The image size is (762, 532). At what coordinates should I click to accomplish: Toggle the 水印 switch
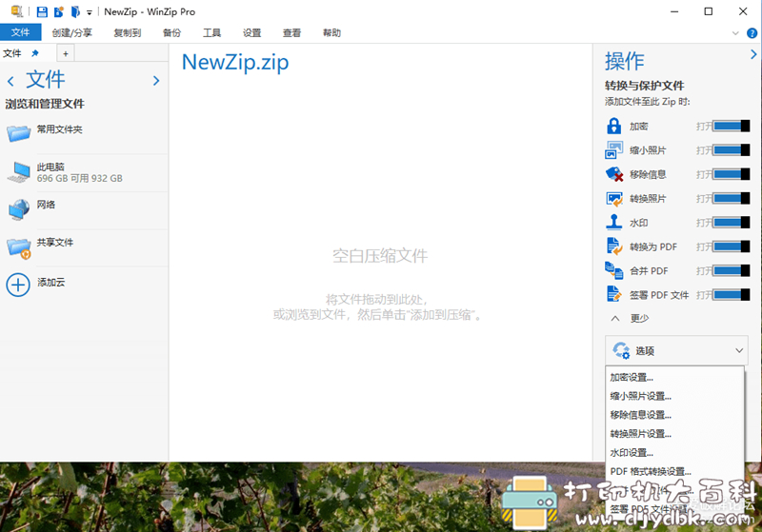[x=732, y=223]
